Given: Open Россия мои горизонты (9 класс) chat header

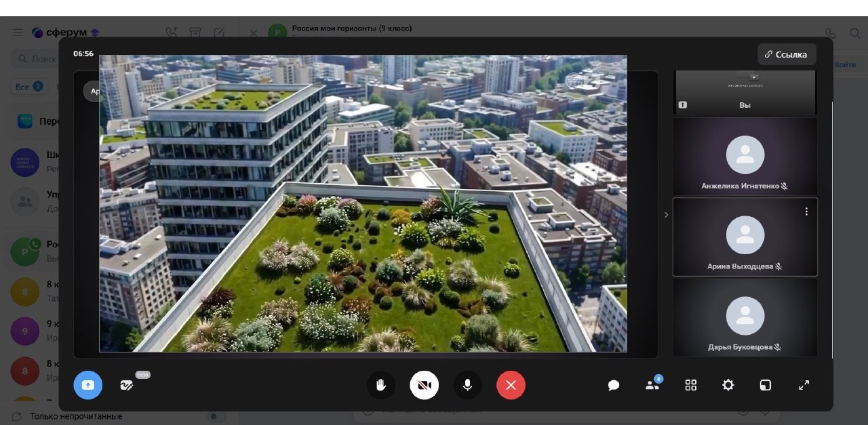Looking at the screenshot, I should (x=352, y=28).
